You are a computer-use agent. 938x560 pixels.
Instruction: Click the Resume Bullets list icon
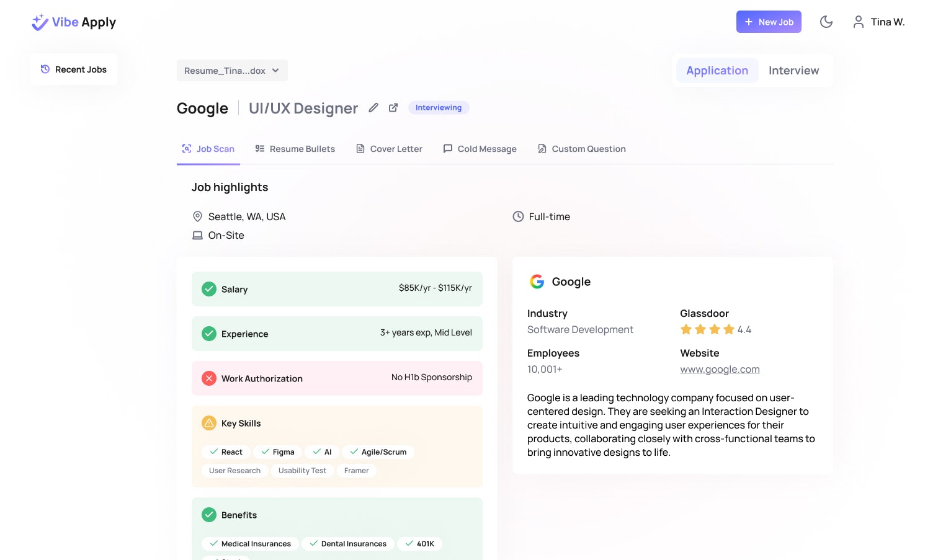click(260, 149)
